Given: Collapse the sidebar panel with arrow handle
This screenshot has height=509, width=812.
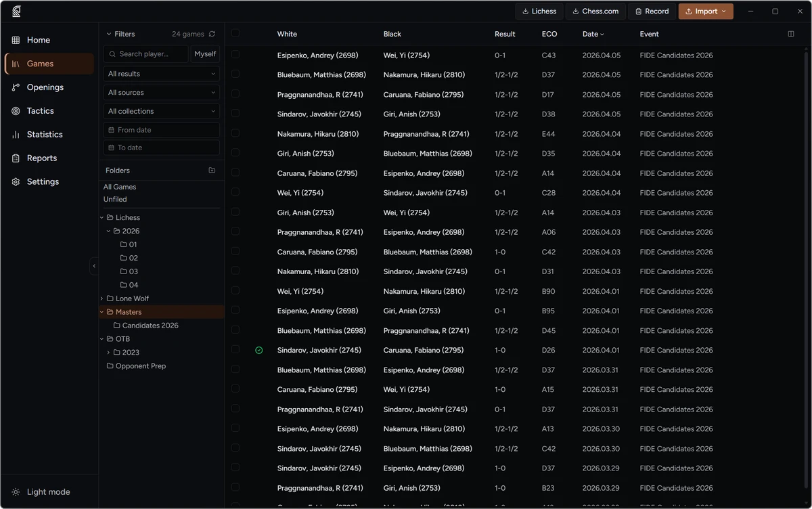Looking at the screenshot, I should pos(94,266).
